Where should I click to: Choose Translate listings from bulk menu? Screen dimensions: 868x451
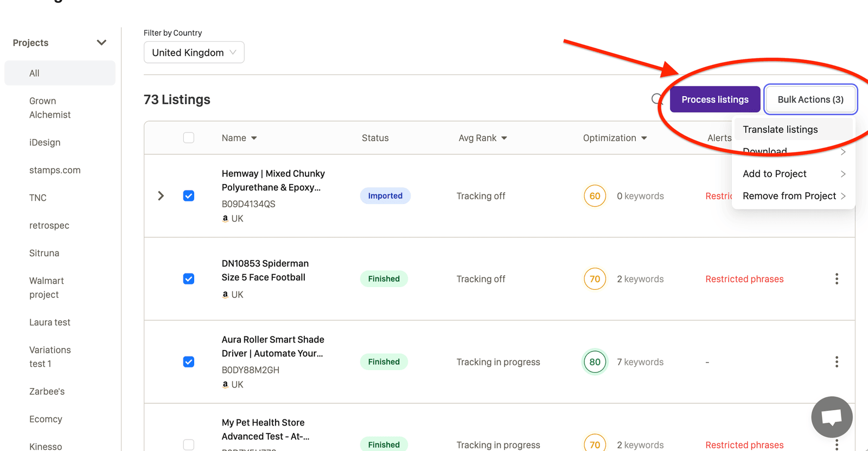pyautogui.click(x=794, y=129)
